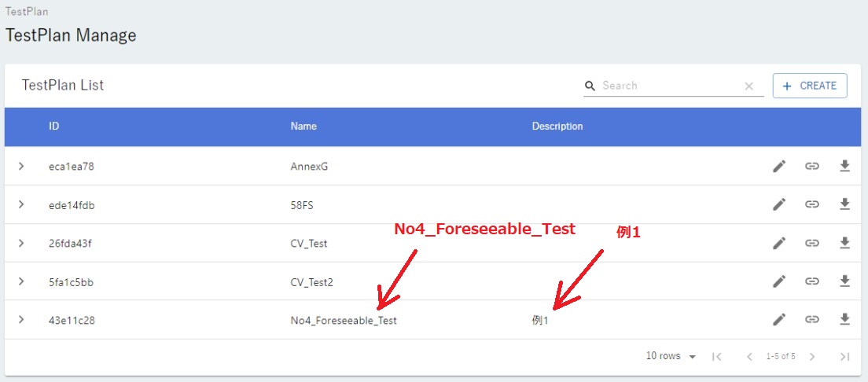Sort by the ID column header
This screenshot has height=382, width=868.
pos(53,127)
